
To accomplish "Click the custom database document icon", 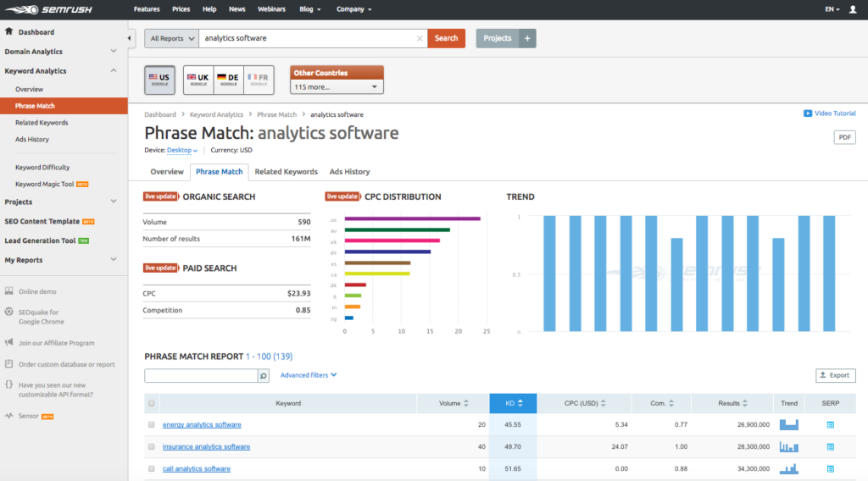I will 8,364.
